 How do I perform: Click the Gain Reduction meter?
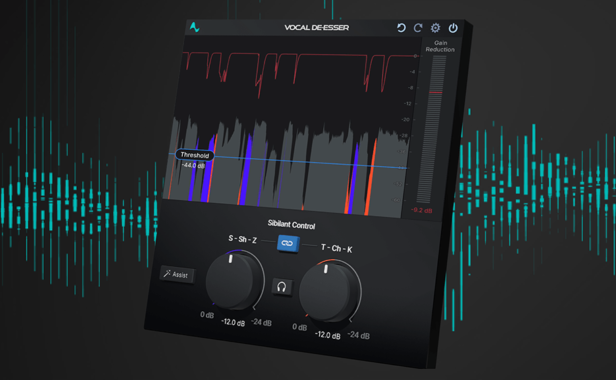pyautogui.click(x=432, y=130)
